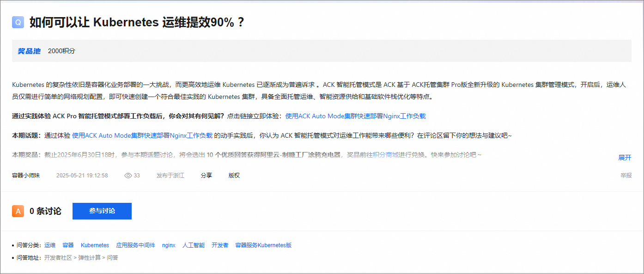Click the 奖品池 label
Image resolution: width=644 pixels, height=274 pixels.
point(29,51)
